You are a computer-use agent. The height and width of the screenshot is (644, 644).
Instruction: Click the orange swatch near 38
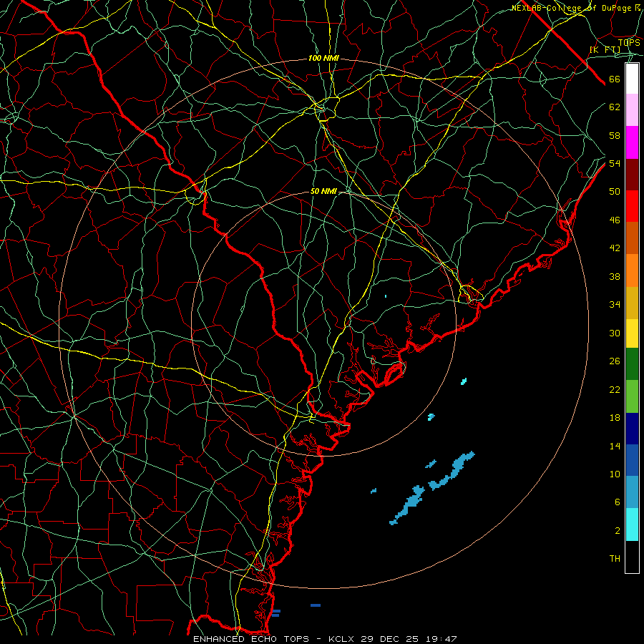pos(632,270)
